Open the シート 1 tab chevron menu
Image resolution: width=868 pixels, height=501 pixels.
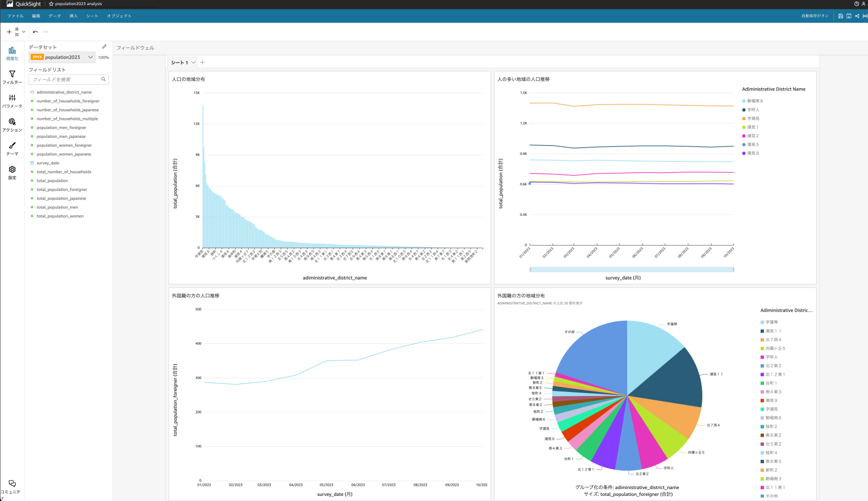pyautogui.click(x=193, y=63)
